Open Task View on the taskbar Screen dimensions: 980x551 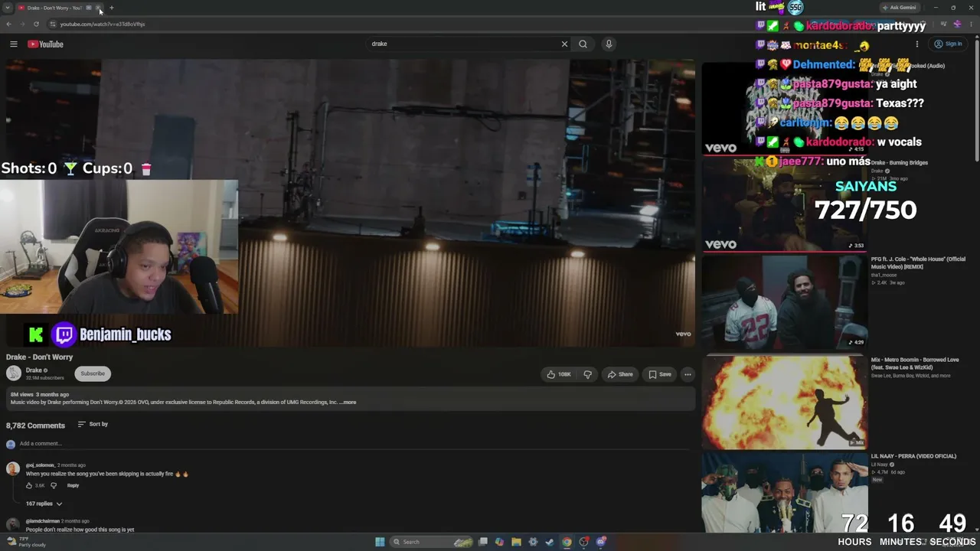(x=482, y=542)
